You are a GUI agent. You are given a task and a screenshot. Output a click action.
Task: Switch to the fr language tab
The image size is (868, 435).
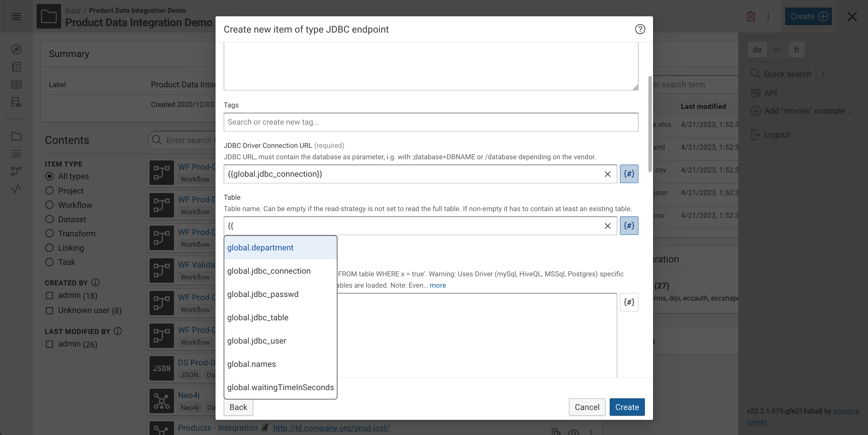click(796, 49)
